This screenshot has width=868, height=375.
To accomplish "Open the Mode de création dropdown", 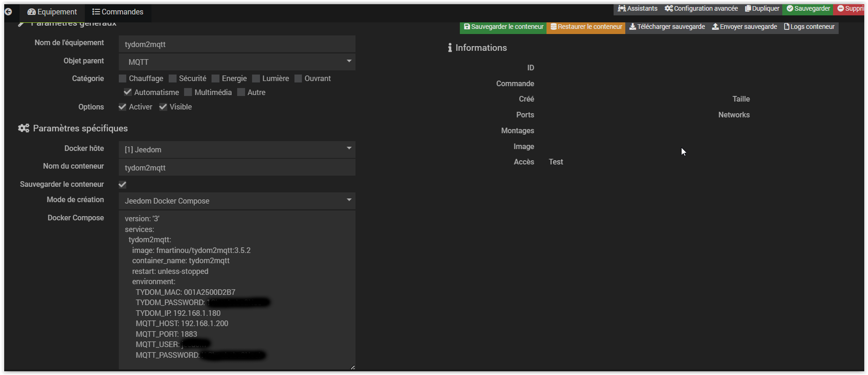I will tap(237, 201).
